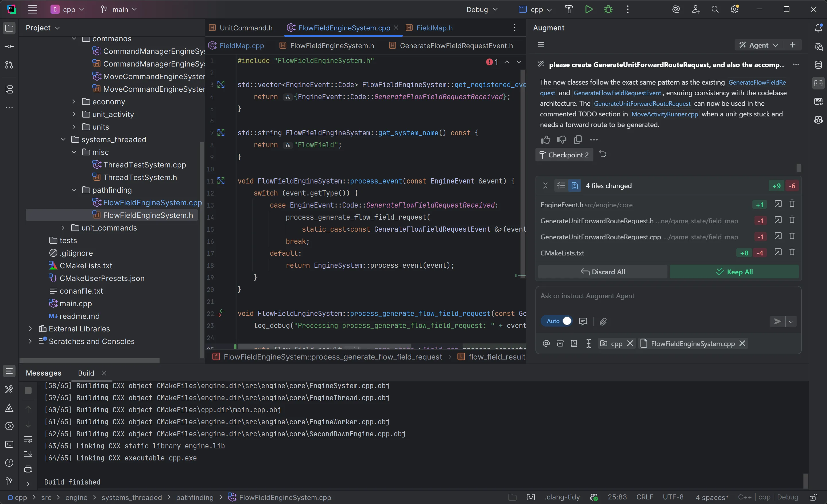Switch to FlowFieldEngineSystem.h editor tab
The width and height of the screenshot is (827, 504).
point(327,46)
